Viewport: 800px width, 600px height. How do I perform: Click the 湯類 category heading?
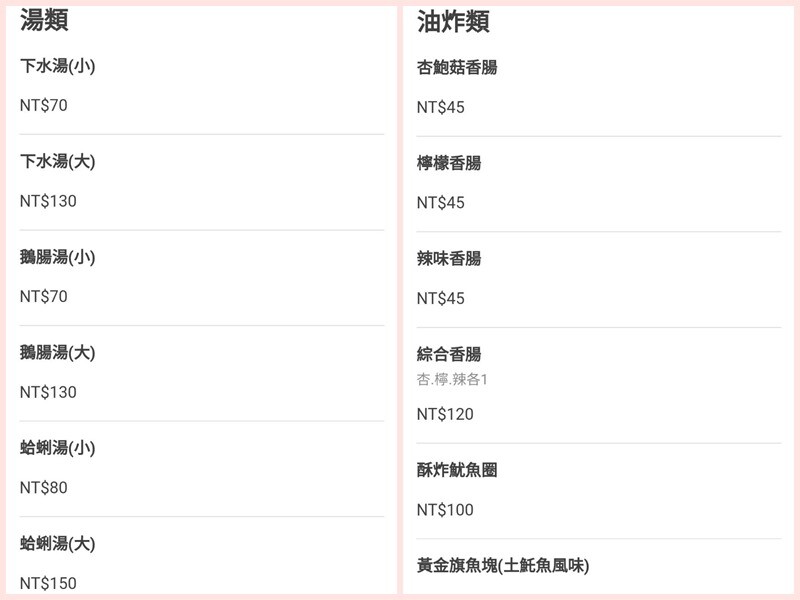[x=45, y=19]
